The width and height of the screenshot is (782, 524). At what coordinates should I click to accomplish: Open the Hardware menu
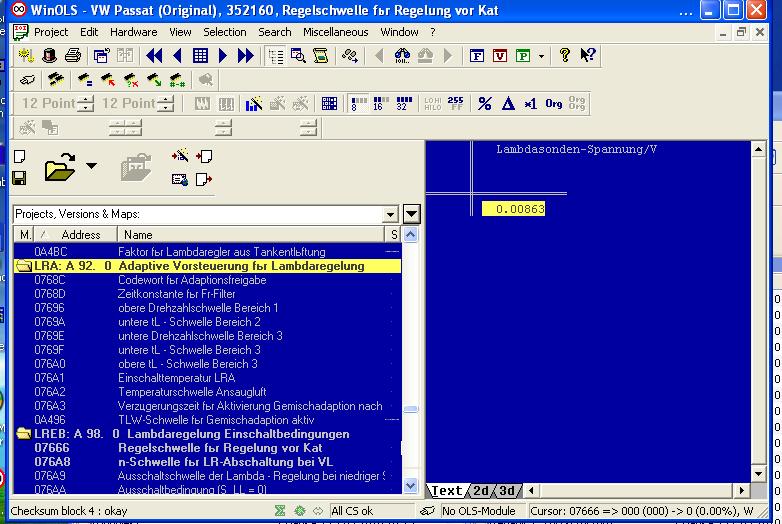(x=134, y=32)
